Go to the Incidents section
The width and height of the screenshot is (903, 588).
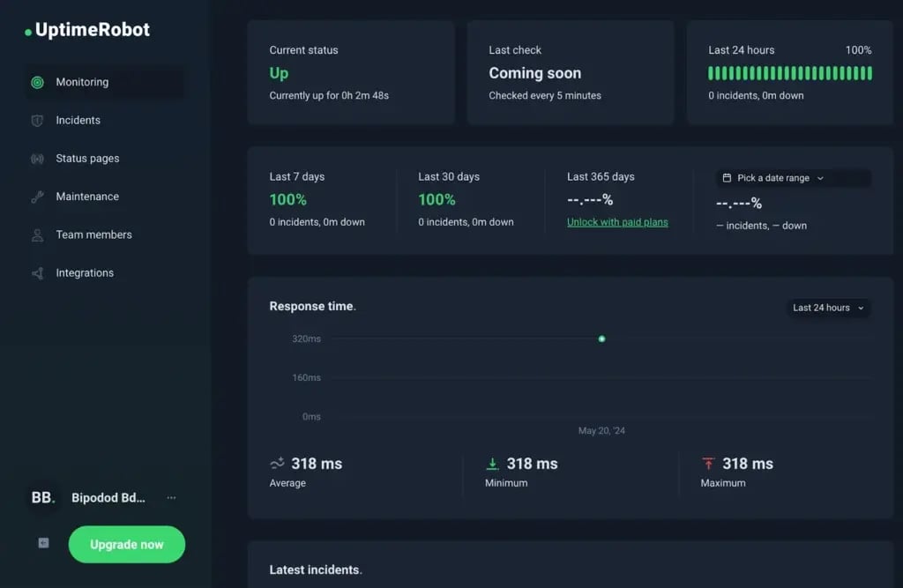(x=78, y=121)
